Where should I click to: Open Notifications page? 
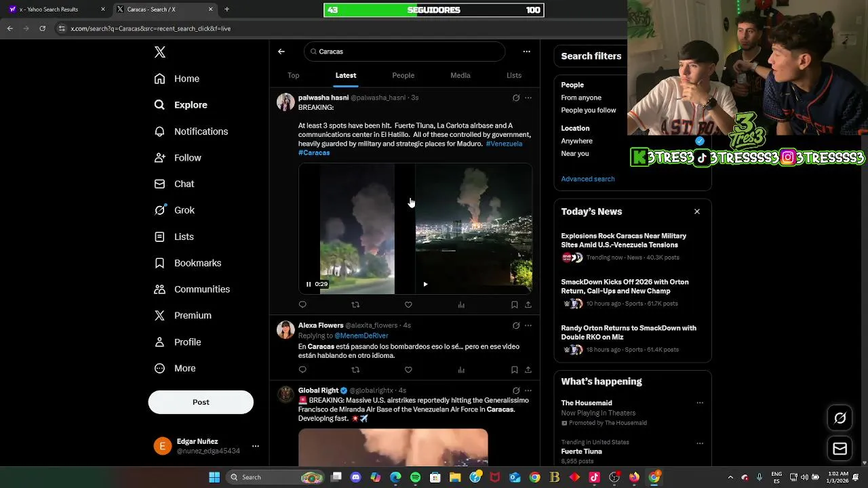point(191,131)
